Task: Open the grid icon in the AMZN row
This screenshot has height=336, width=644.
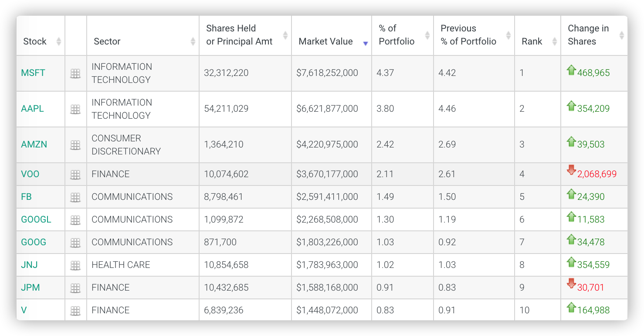Action: pos(75,145)
